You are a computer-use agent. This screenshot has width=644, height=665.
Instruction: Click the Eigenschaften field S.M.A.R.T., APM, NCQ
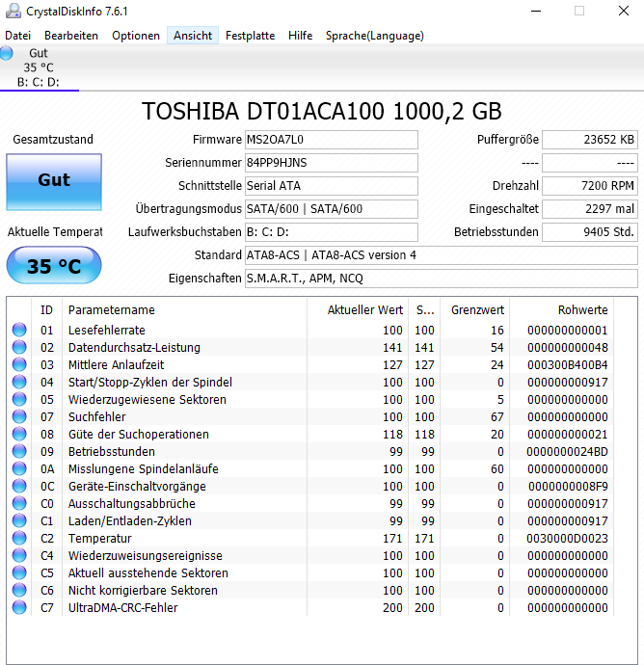(442, 279)
